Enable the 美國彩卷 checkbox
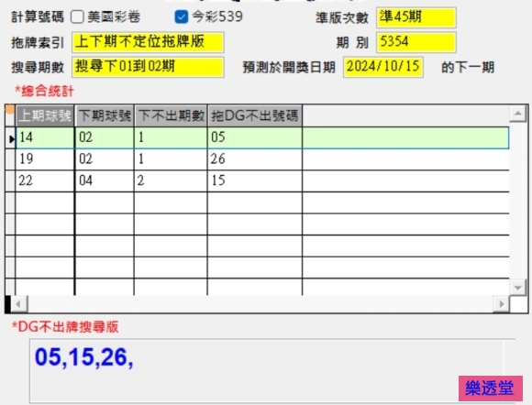 click(x=77, y=16)
